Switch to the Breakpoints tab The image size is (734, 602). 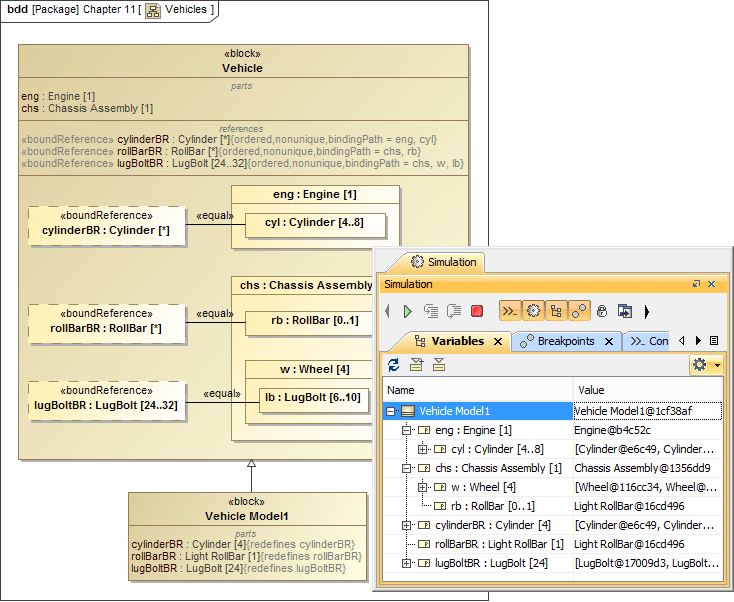coord(565,342)
